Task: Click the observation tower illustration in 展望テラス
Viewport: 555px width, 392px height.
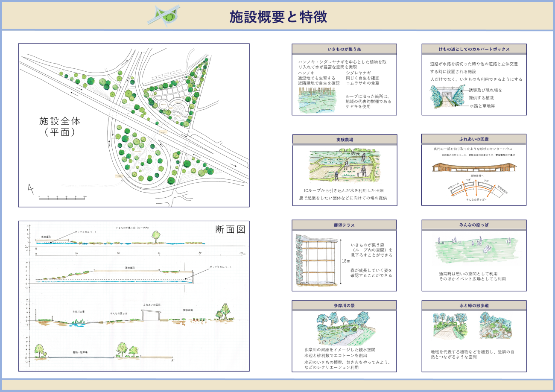Action: coord(318,260)
